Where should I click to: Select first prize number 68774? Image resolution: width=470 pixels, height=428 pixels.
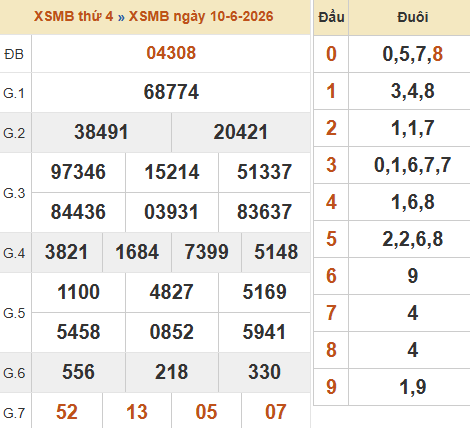click(x=171, y=92)
